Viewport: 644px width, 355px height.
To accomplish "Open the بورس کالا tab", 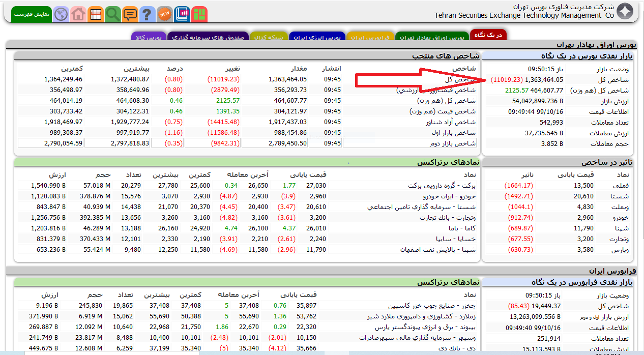I will pyautogui.click(x=149, y=37).
